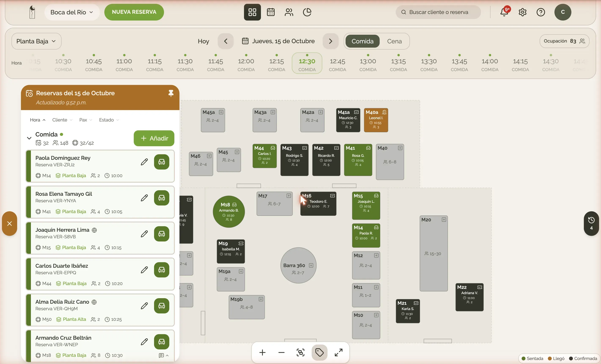Edit Carlos Duarte Ibáñez reservation
The image size is (601, 364).
tap(144, 270)
